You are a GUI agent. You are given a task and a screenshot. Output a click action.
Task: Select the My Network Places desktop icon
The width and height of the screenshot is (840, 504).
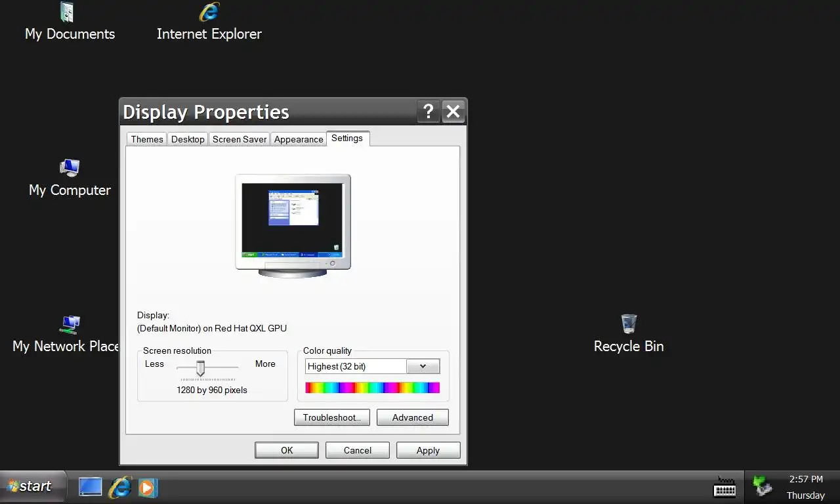click(x=66, y=334)
